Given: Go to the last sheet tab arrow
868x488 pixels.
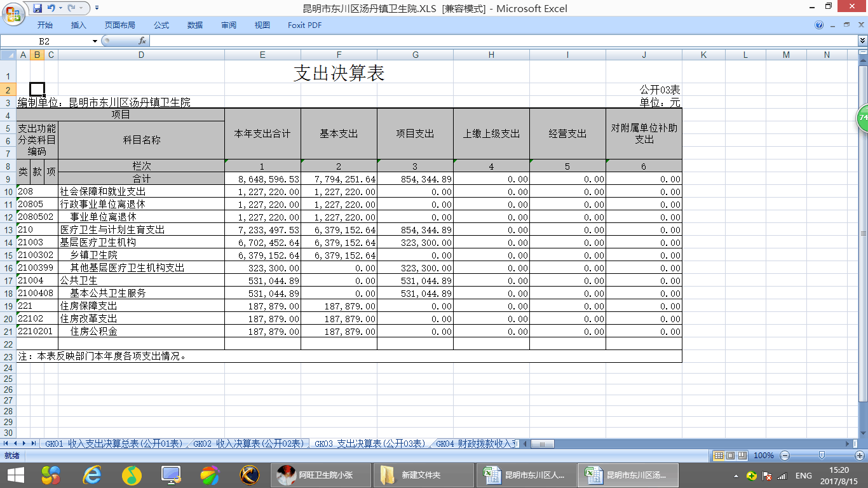Looking at the screenshot, I should (x=34, y=443).
